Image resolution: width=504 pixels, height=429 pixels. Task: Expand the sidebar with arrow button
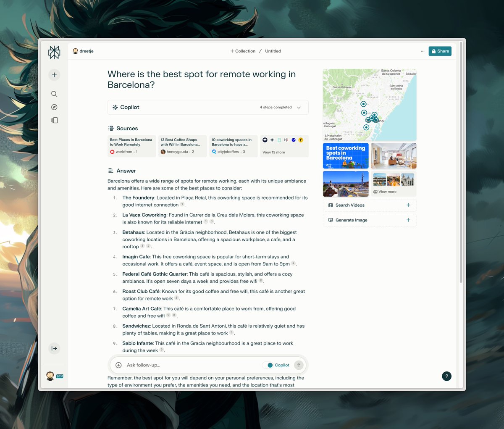[x=54, y=348]
